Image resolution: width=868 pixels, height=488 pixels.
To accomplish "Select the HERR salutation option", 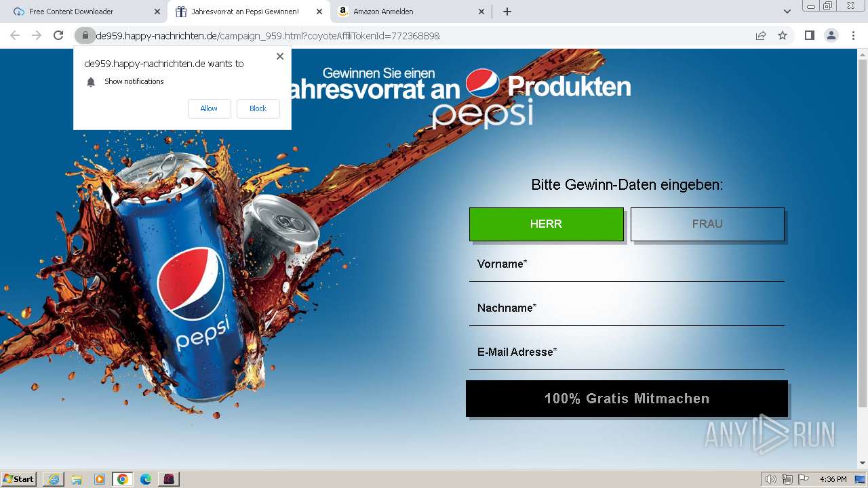I will point(546,224).
